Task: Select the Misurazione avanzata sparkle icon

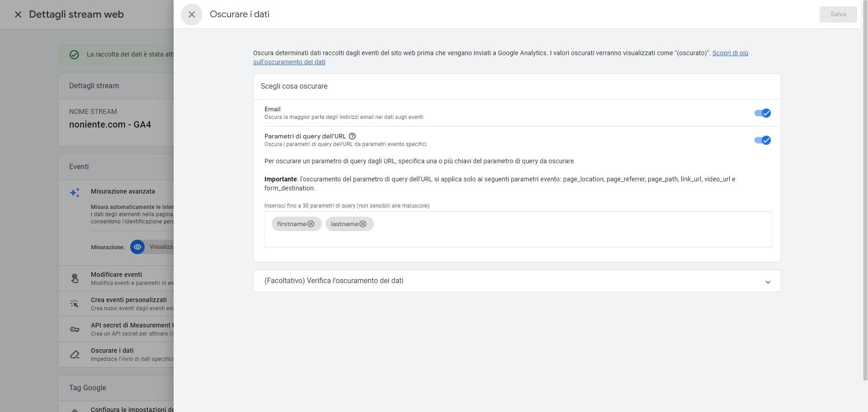Action: pos(74,192)
